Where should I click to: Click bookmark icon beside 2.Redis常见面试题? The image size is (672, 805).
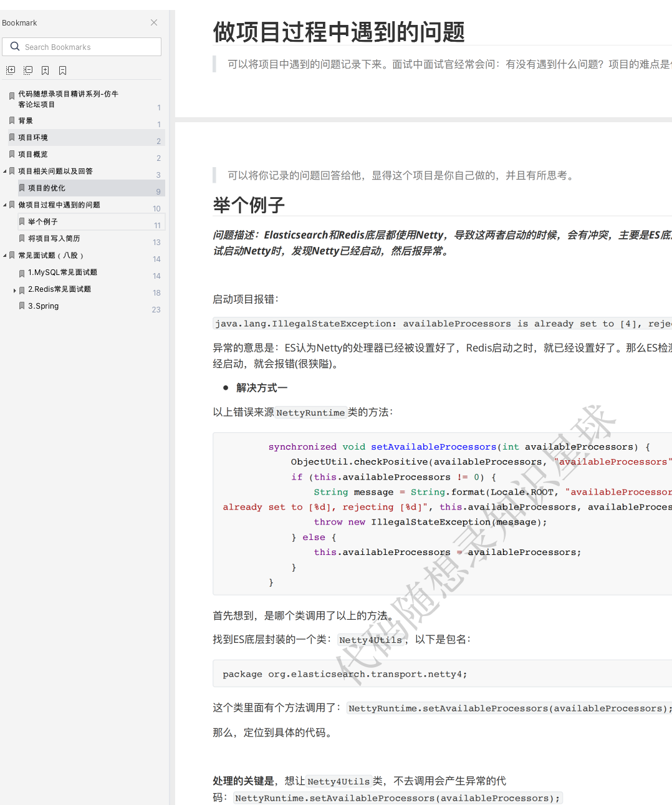point(22,290)
